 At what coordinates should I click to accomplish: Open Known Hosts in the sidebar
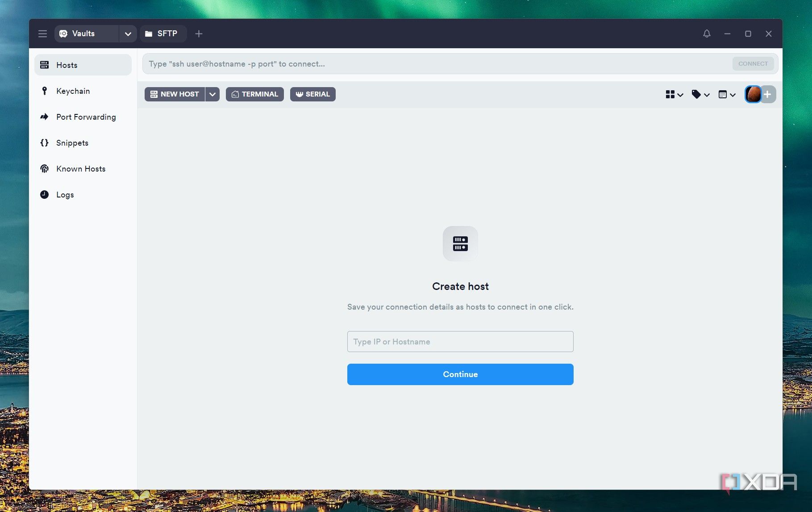tap(83, 168)
